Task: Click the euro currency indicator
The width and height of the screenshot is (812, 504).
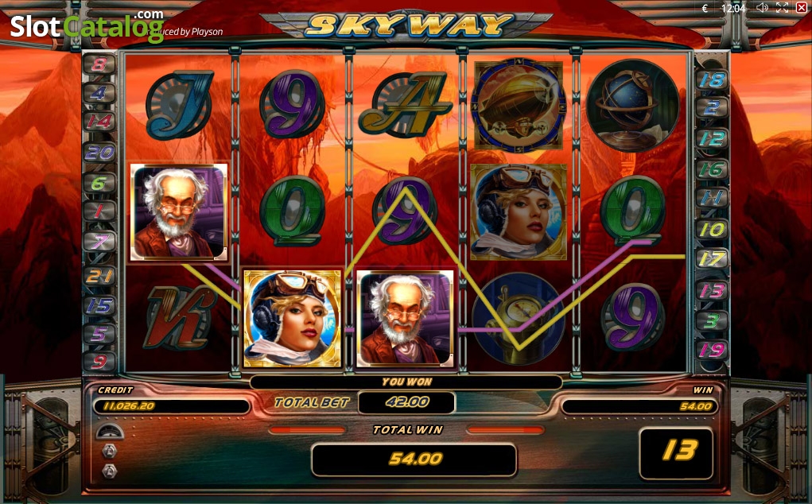Action: point(705,8)
